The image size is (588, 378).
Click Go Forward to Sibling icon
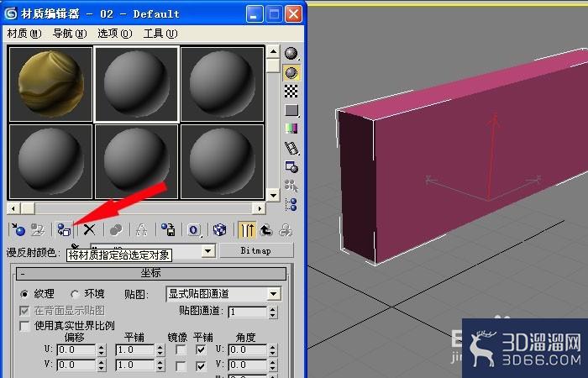286,229
